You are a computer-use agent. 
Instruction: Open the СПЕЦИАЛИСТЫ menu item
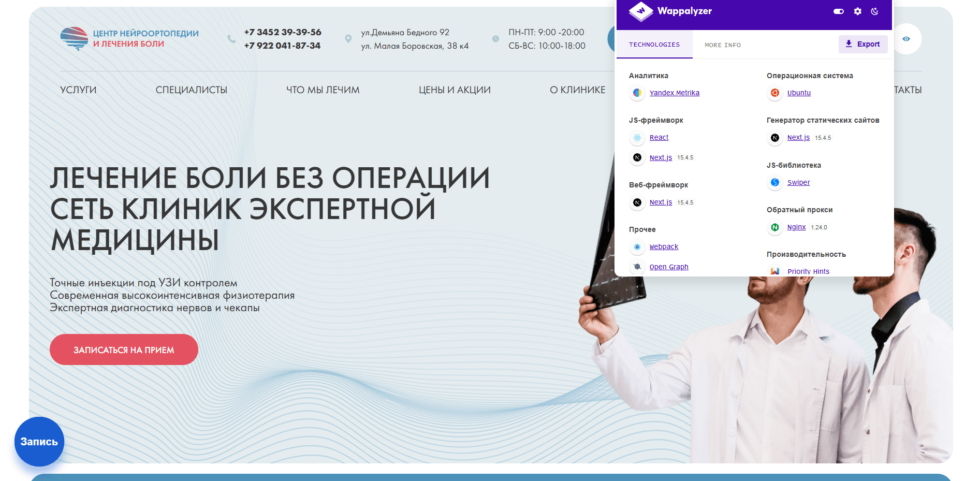click(192, 90)
